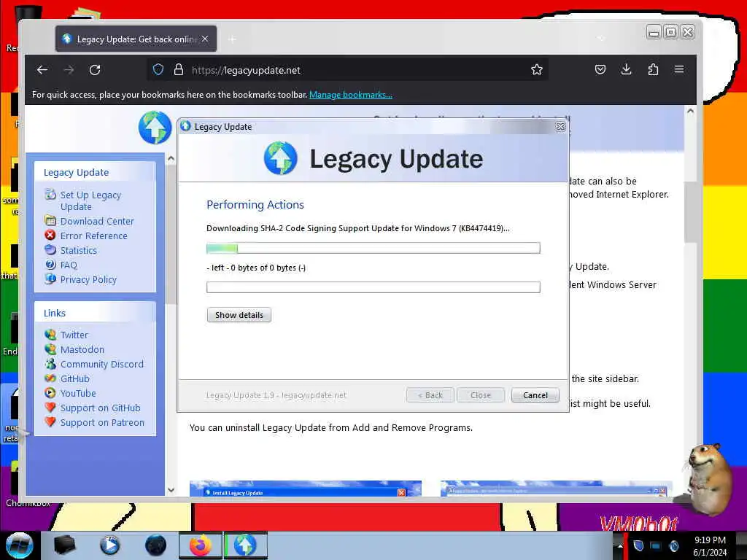Open the Windows Start menu orb
747x560 pixels.
[18, 545]
